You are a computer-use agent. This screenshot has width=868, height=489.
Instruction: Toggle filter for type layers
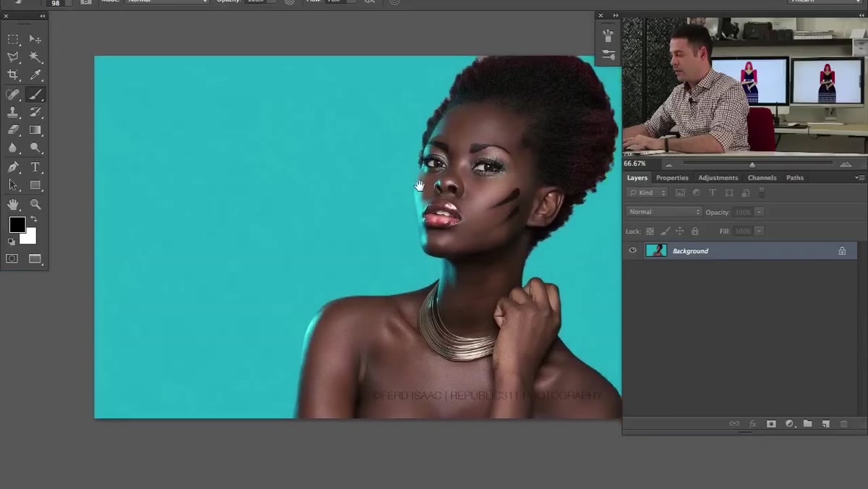tap(712, 193)
